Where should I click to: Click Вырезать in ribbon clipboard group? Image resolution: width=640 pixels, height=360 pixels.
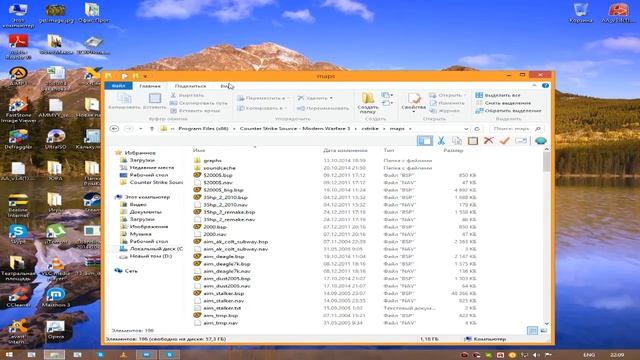pyautogui.click(x=187, y=95)
